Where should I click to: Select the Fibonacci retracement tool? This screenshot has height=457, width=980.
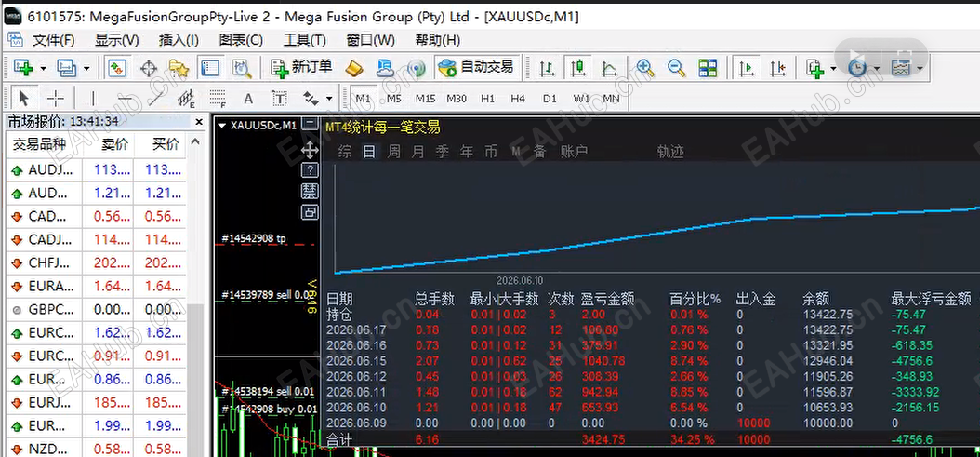tap(218, 99)
